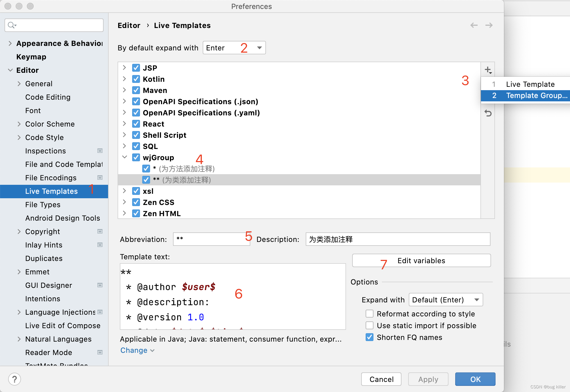Navigate forward with right arrow icon
This screenshot has height=392, width=570.
point(489,25)
